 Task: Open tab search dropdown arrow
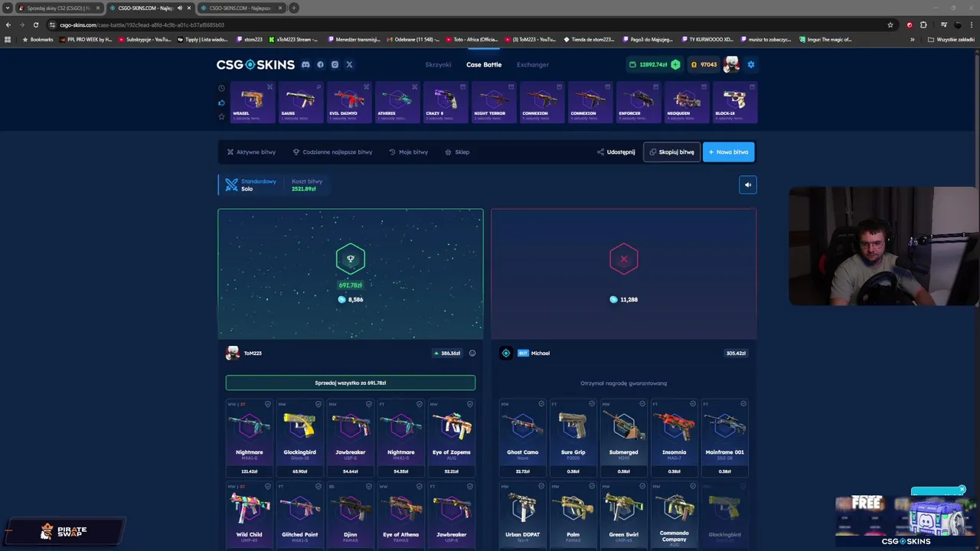[8, 8]
